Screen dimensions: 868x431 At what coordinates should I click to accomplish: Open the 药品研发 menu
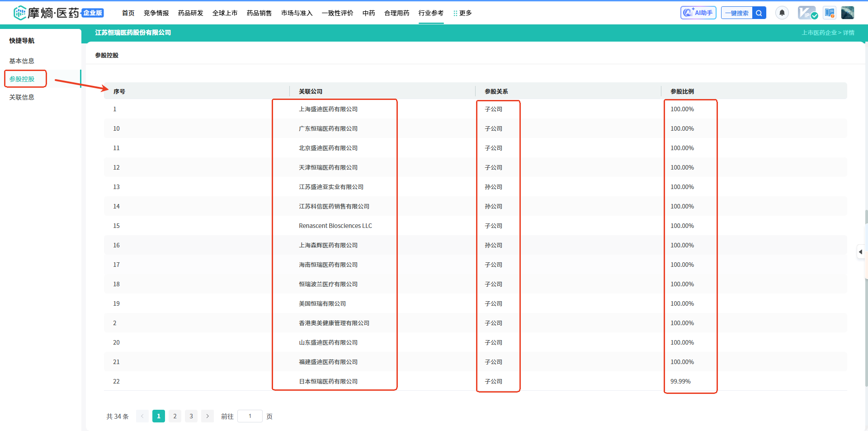tap(191, 13)
